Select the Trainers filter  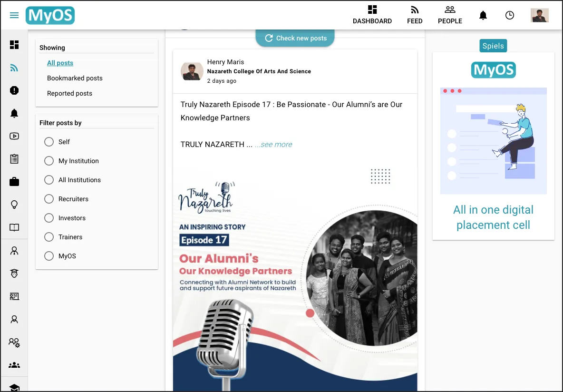point(49,237)
